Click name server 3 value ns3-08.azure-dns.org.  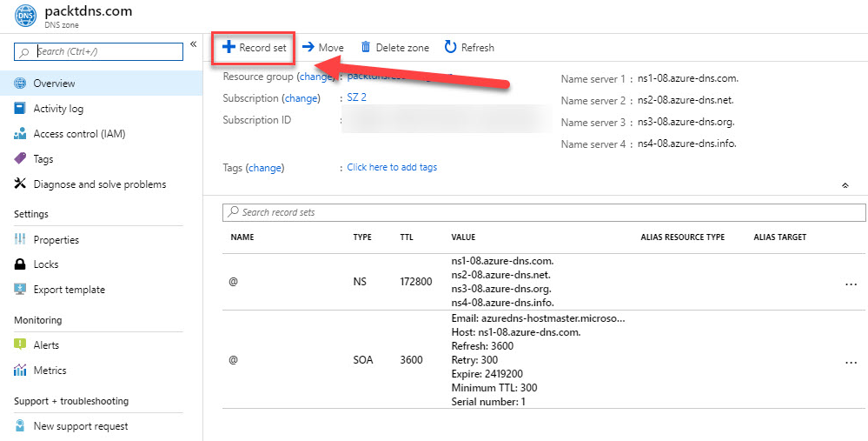point(686,122)
